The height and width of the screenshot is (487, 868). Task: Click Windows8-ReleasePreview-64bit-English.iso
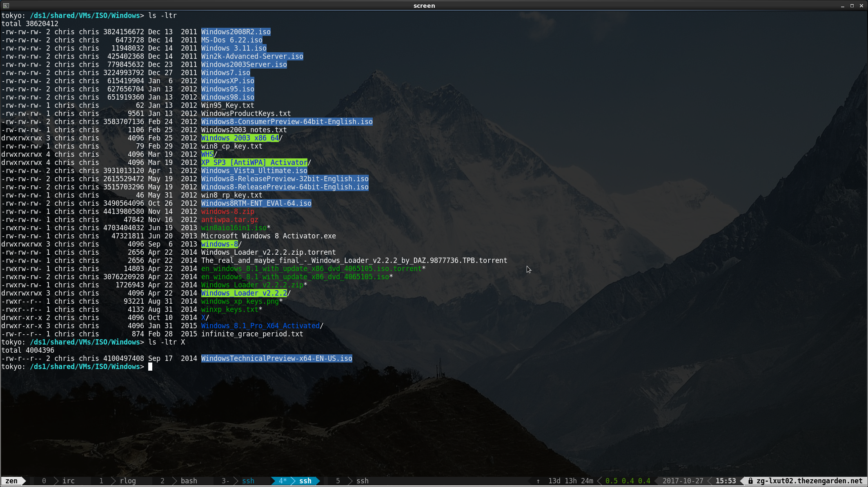[285, 187]
